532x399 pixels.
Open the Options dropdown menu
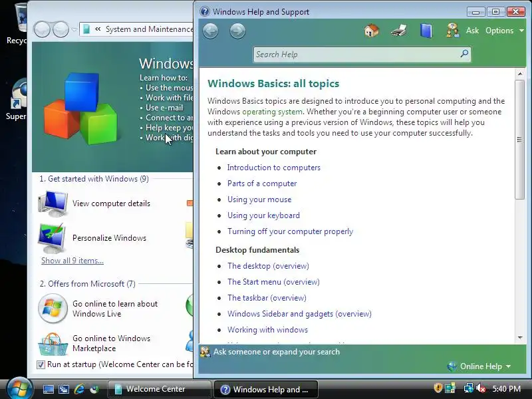click(x=505, y=31)
